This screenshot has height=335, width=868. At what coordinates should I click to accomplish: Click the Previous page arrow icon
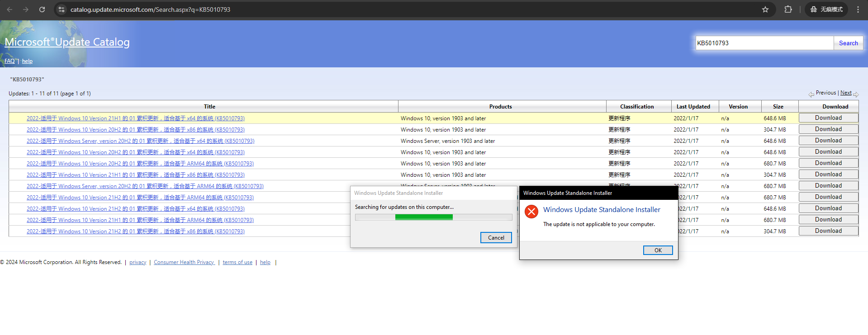(x=811, y=94)
